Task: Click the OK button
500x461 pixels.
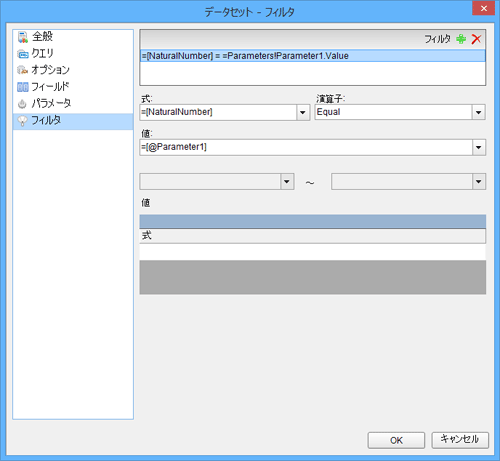Action: (396, 440)
